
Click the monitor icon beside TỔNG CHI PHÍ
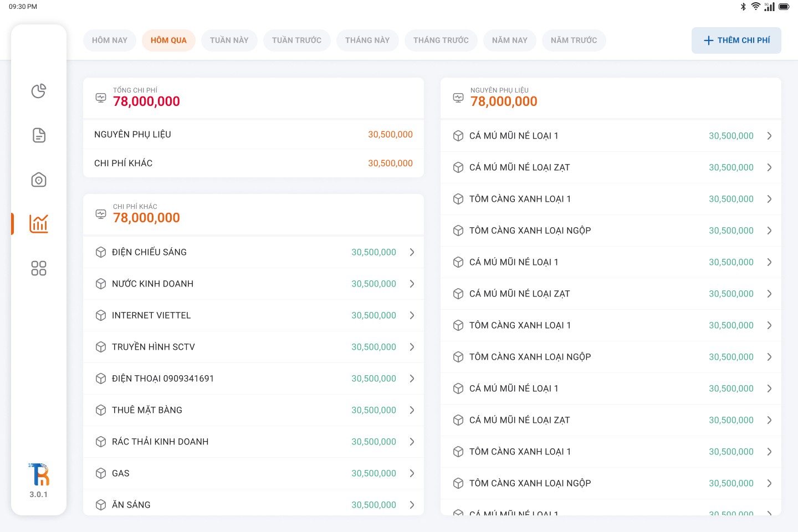[x=101, y=98]
